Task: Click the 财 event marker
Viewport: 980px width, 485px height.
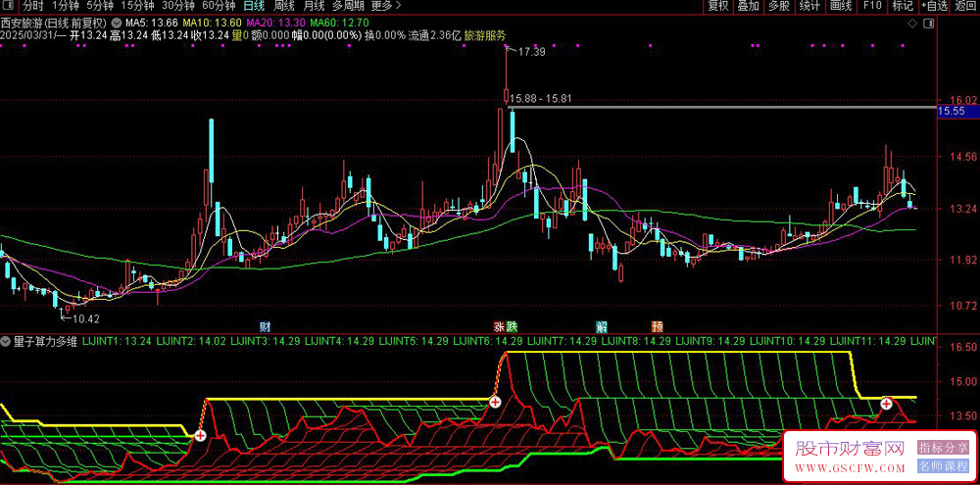Action: coord(266,326)
